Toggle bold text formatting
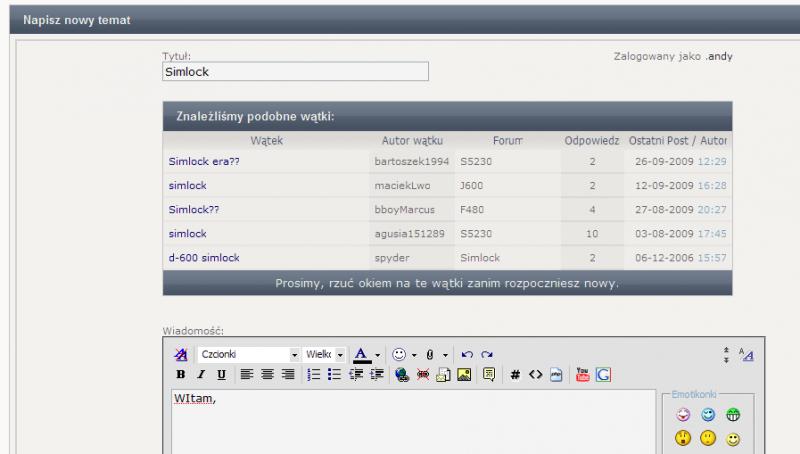 [x=181, y=374]
